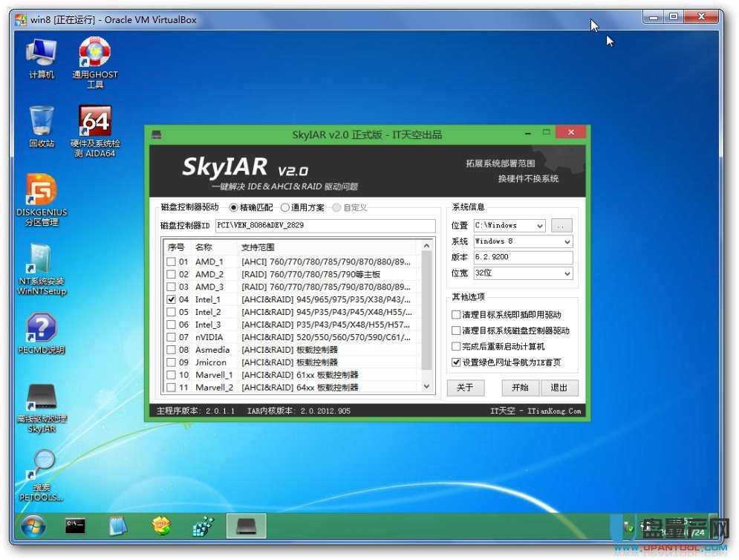739x560 pixels.
Task: Click the 开始 button
Action: [520, 388]
